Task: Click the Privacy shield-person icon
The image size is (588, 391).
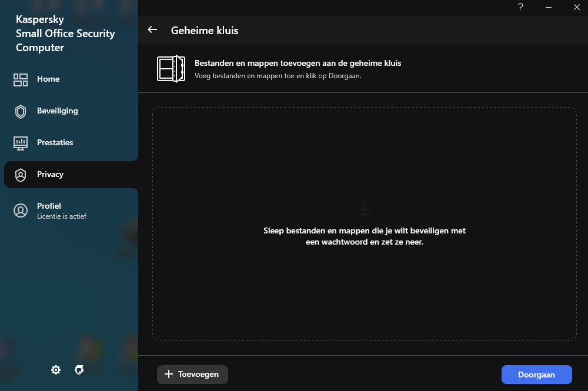Action: [x=21, y=175]
